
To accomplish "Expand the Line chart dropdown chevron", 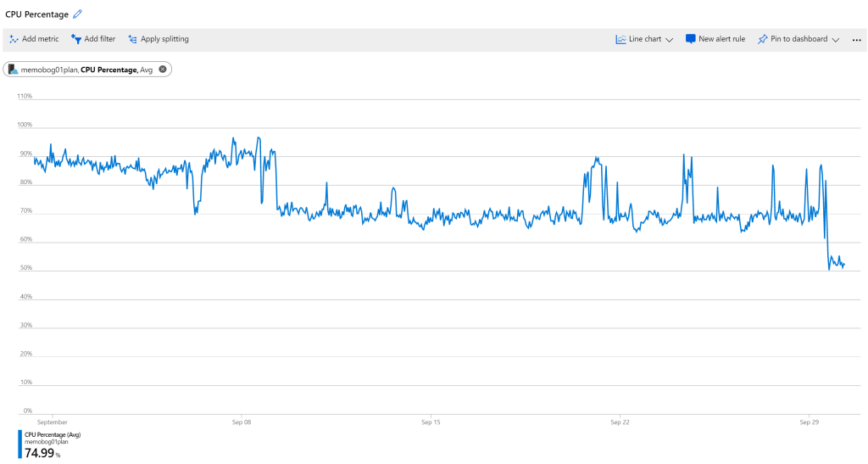I will [x=670, y=40].
